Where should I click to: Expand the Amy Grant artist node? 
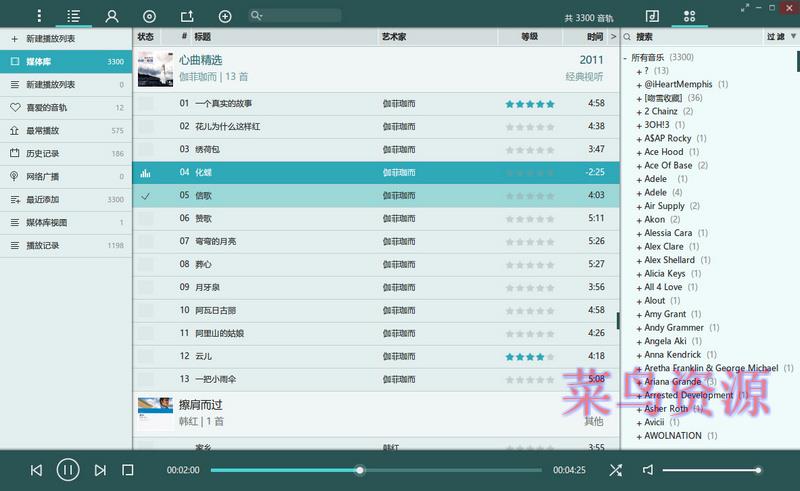[x=639, y=315]
